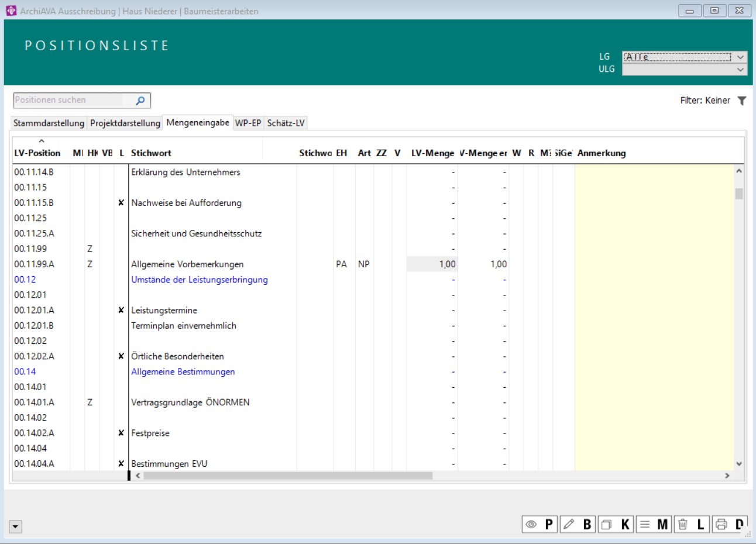Screen dimensions: 756x544
Task: Click position 00.11.14.B
Action: tap(34, 172)
